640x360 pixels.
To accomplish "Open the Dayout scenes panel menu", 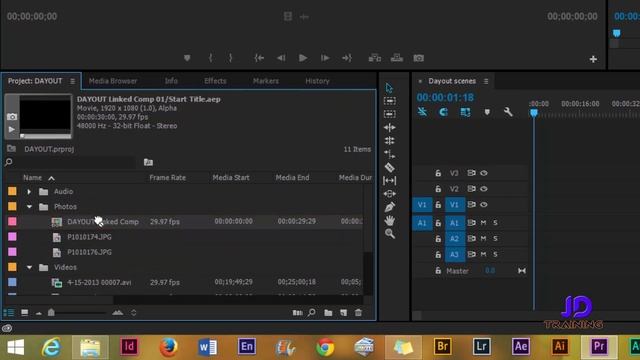I will (486, 81).
